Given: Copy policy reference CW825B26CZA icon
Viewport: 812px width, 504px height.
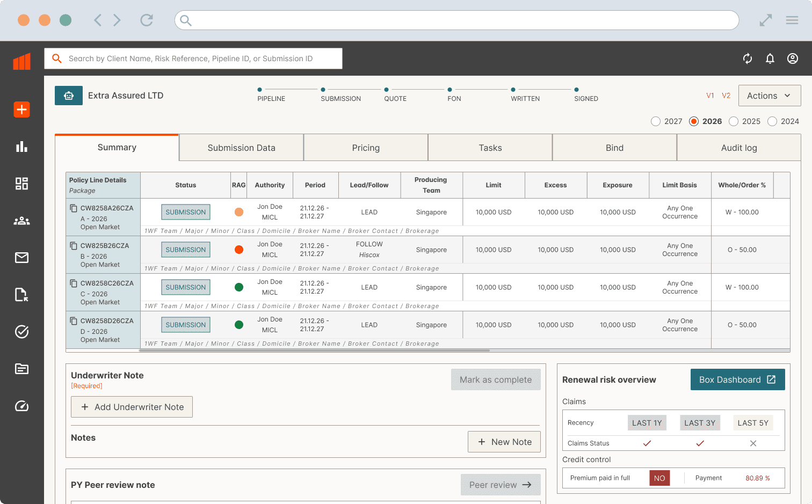Looking at the screenshot, I should coord(74,245).
